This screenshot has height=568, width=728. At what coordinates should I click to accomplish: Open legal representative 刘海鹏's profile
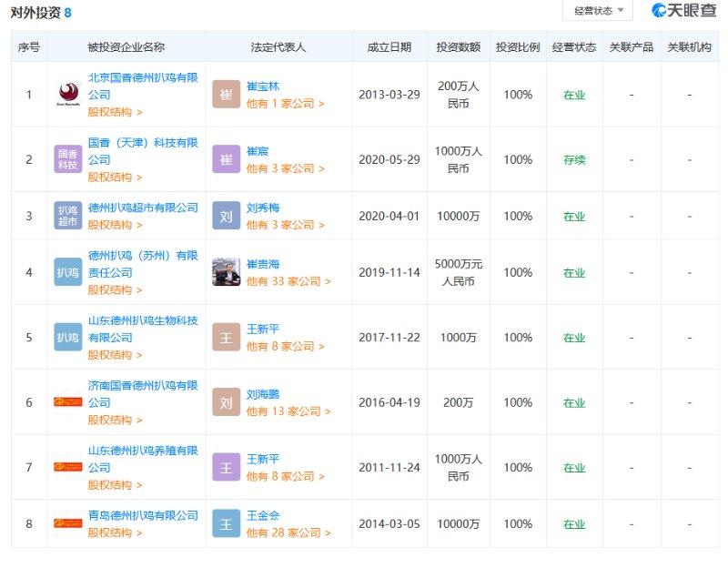pos(263,394)
